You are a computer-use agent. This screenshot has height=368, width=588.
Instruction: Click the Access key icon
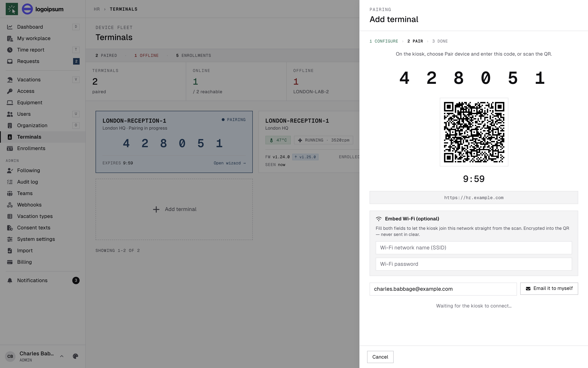point(10,91)
